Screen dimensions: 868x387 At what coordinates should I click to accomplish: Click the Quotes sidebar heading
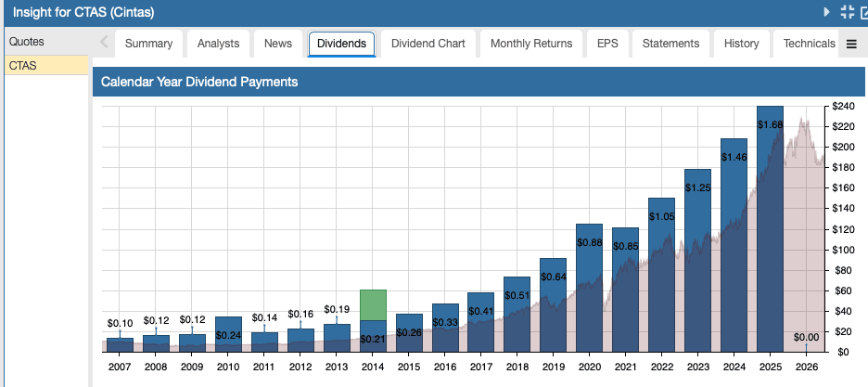26,43
